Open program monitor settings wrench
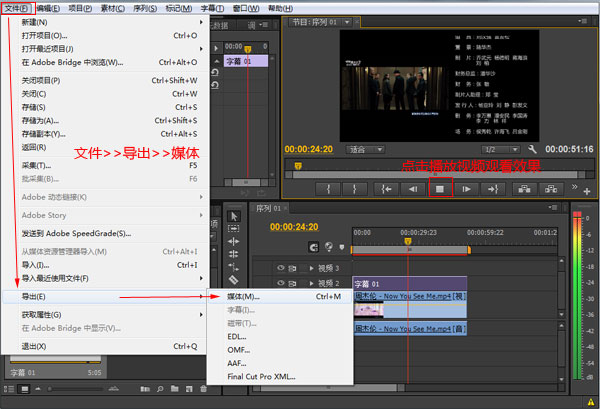 coord(532,149)
